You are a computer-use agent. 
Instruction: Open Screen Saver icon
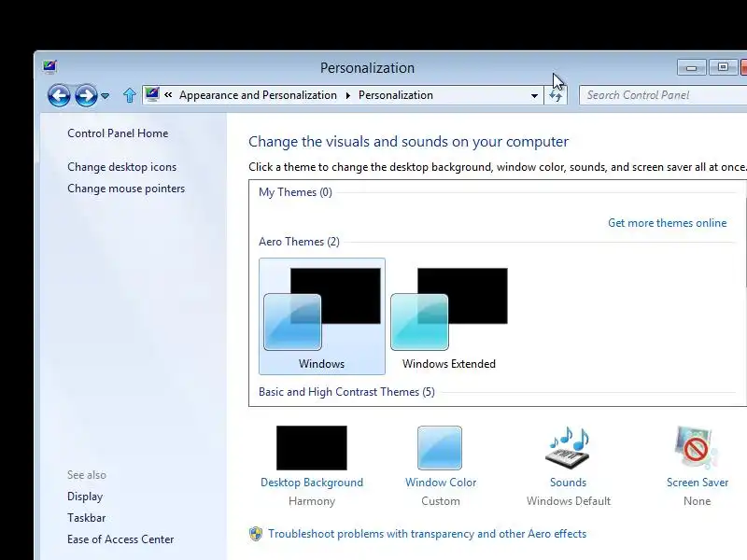(x=696, y=448)
